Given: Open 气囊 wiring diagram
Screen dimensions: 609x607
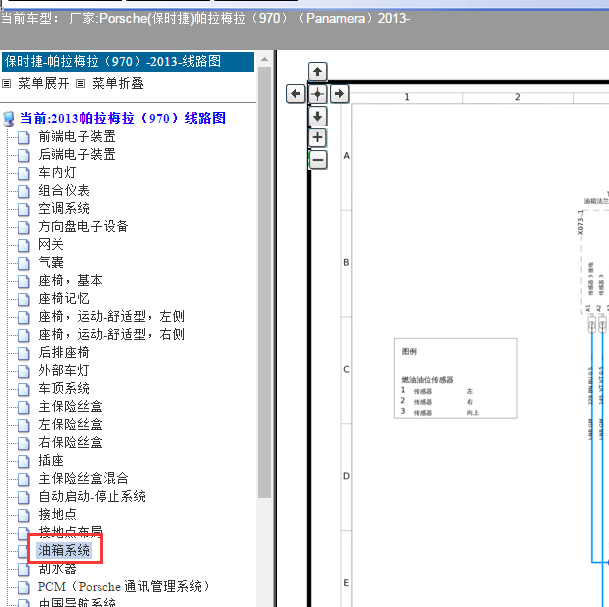Looking at the screenshot, I should click(x=50, y=262).
